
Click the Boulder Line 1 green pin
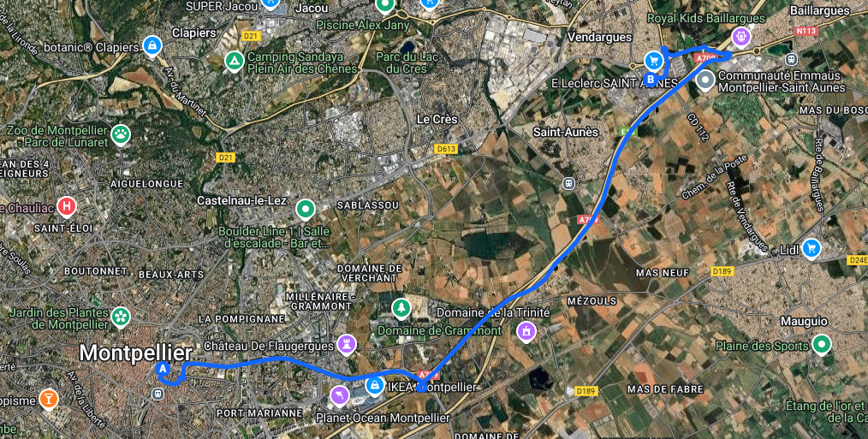(x=305, y=210)
